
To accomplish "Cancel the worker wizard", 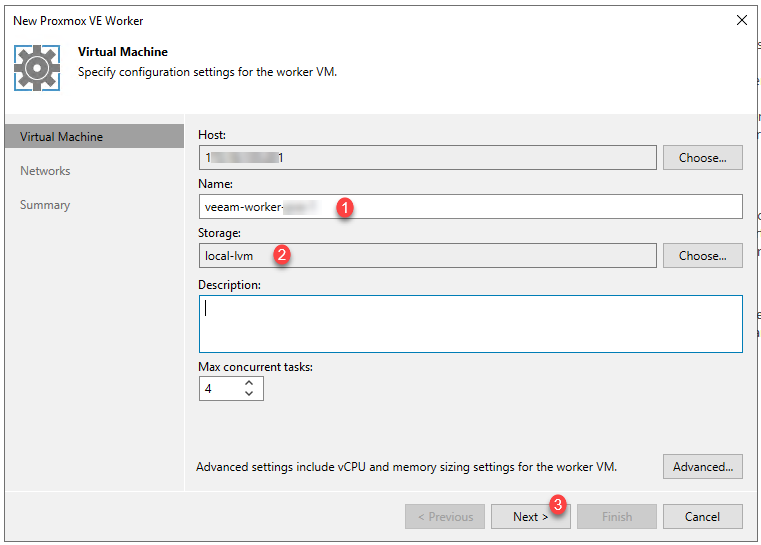I will coord(703,517).
